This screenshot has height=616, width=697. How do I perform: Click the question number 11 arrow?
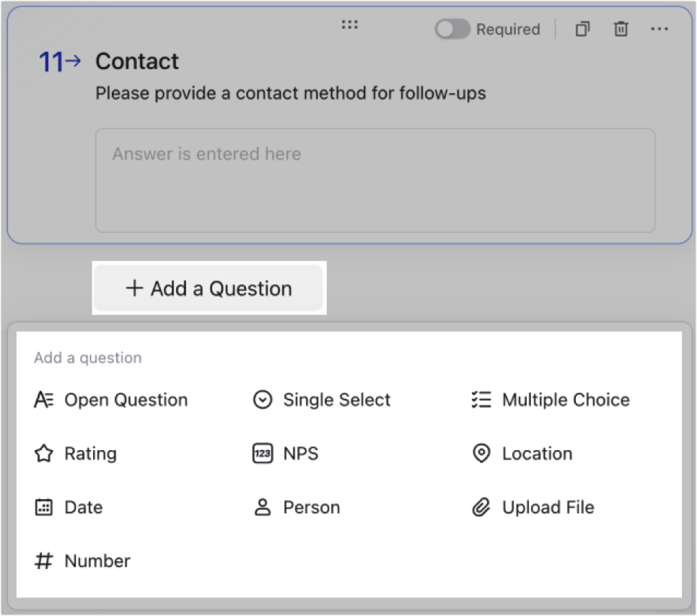pyautogui.click(x=59, y=62)
